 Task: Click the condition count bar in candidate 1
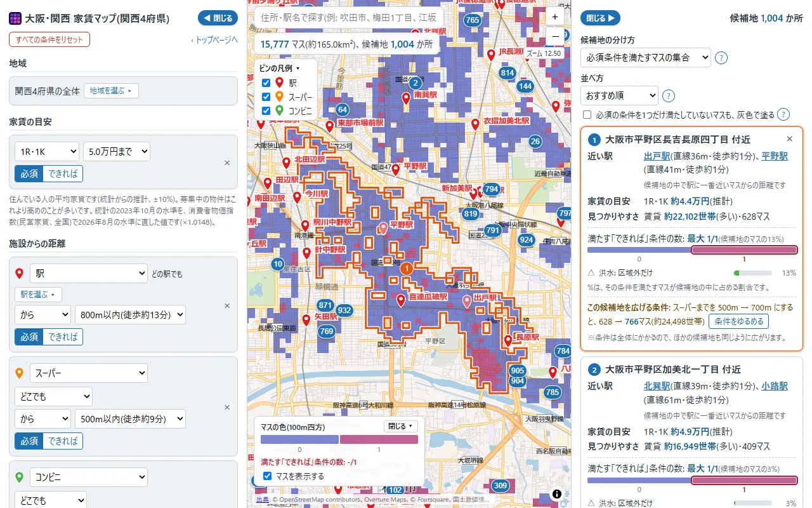click(x=692, y=251)
